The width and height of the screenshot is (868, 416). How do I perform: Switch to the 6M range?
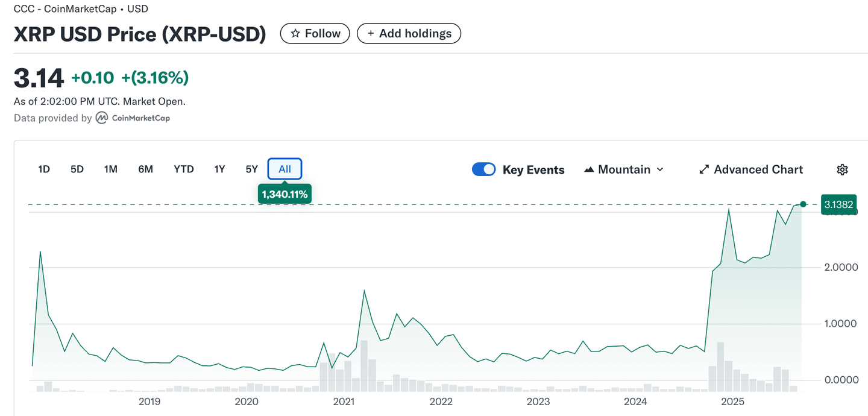click(x=145, y=169)
